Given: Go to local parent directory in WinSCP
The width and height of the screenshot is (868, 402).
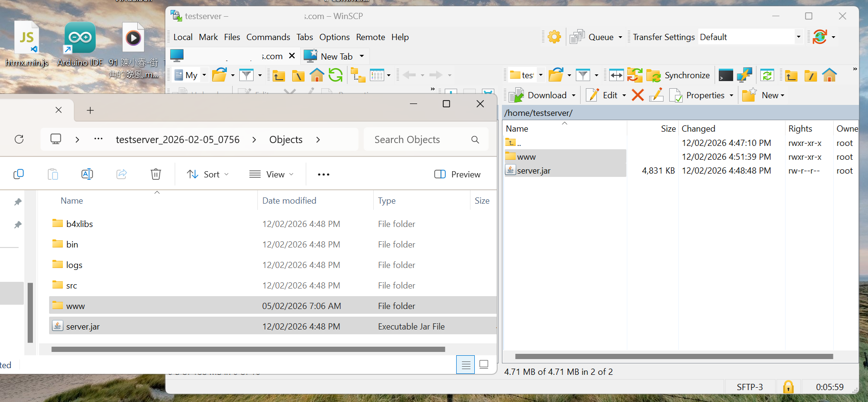Looking at the screenshot, I should (279, 75).
